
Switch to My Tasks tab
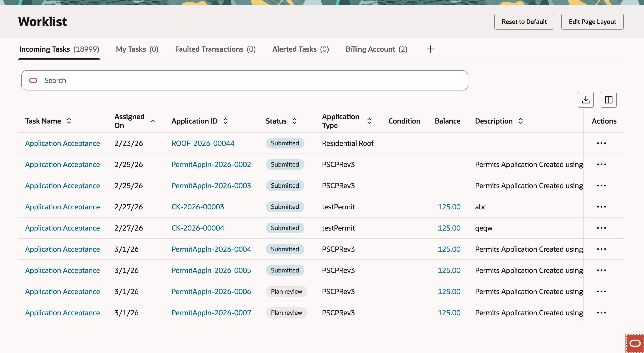click(x=137, y=49)
